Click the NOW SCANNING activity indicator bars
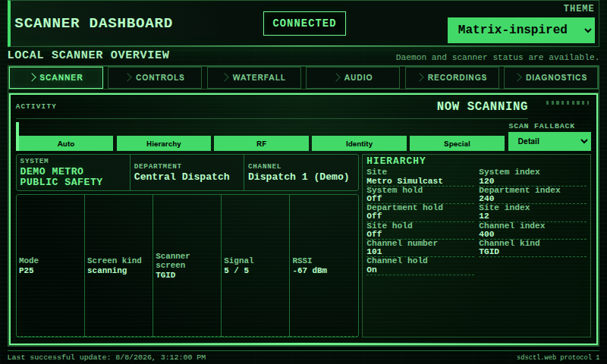Viewport: 607px width, 364px height. click(x=567, y=103)
